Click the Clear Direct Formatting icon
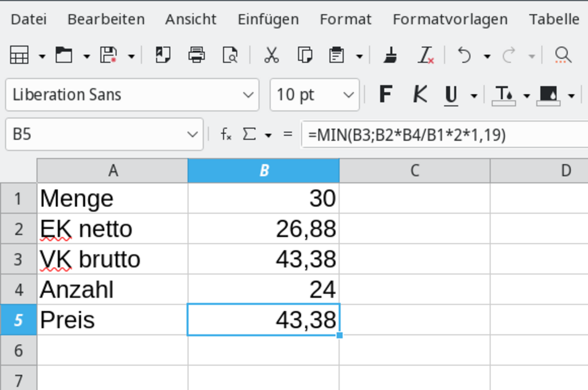The width and height of the screenshot is (588, 390). click(x=425, y=56)
